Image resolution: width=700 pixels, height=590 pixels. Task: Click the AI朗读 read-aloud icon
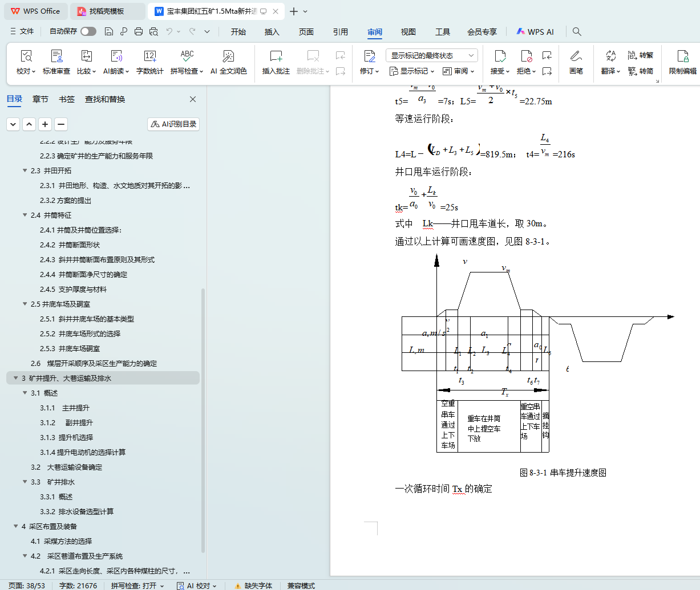(x=116, y=56)
